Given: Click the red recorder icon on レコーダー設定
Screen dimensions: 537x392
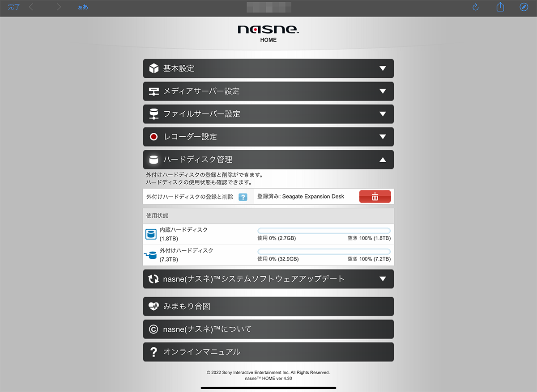Looking at the screenshot, I should coord(154,137).
